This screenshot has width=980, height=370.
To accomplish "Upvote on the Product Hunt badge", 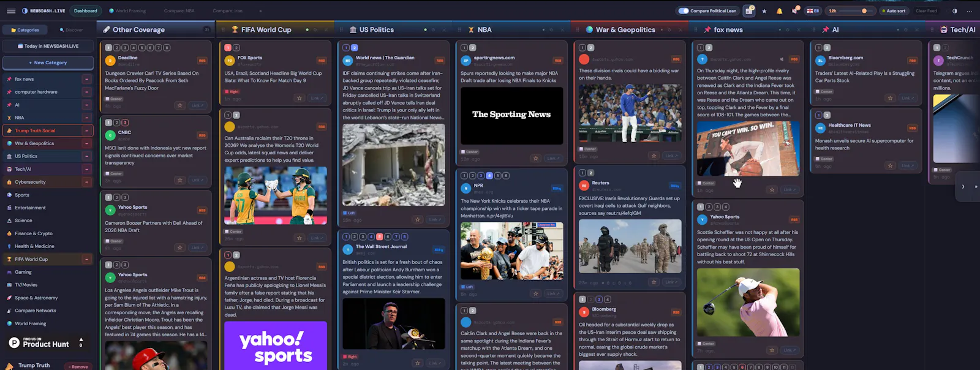I will (81, 342).
